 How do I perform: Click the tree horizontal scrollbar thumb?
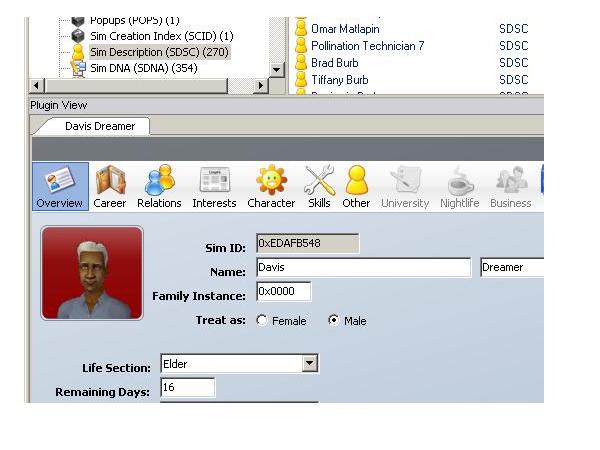tap(136, 85)
